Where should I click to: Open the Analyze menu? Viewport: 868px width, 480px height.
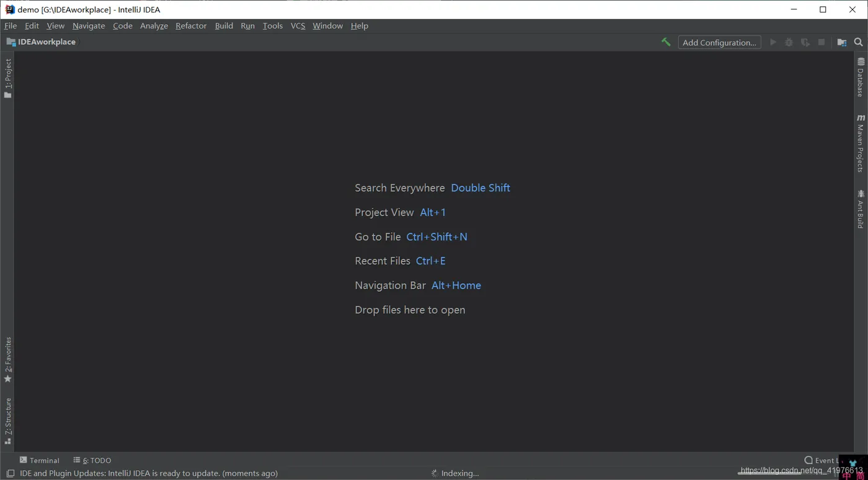coord(154,25)
